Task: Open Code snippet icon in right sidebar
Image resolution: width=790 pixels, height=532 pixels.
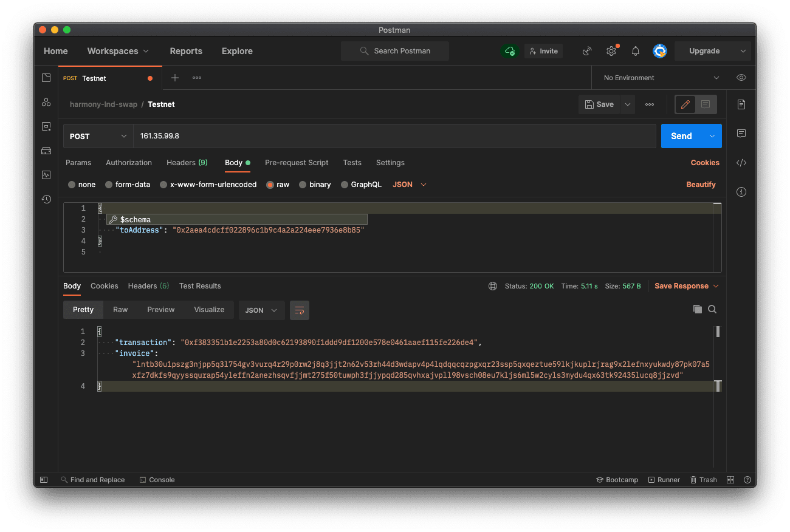Action: tap(741, 163)
